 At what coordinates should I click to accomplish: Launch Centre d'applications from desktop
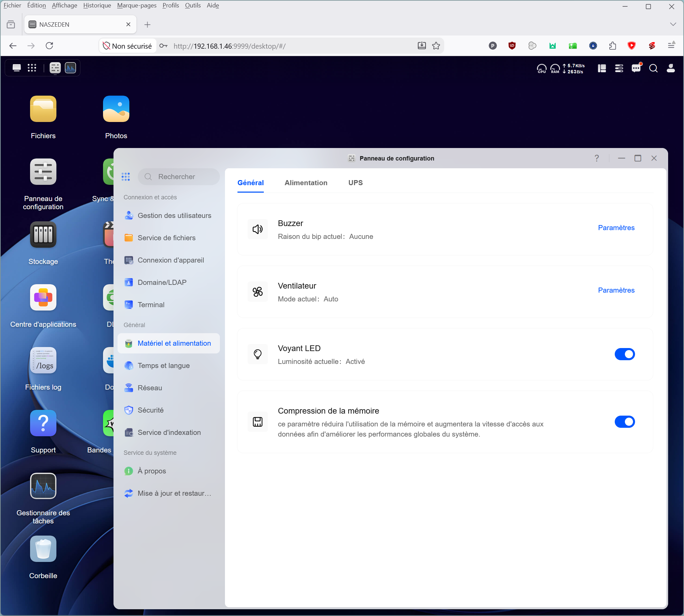point(43,297)
